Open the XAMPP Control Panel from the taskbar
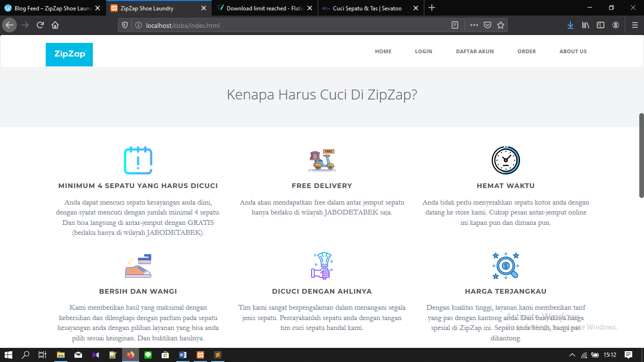 tap(200, 355)
